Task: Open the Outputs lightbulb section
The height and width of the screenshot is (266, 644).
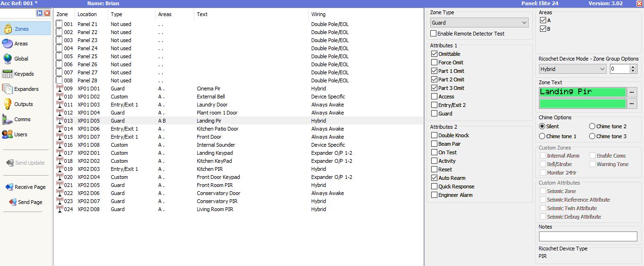Action: click(x=24, y=104)
